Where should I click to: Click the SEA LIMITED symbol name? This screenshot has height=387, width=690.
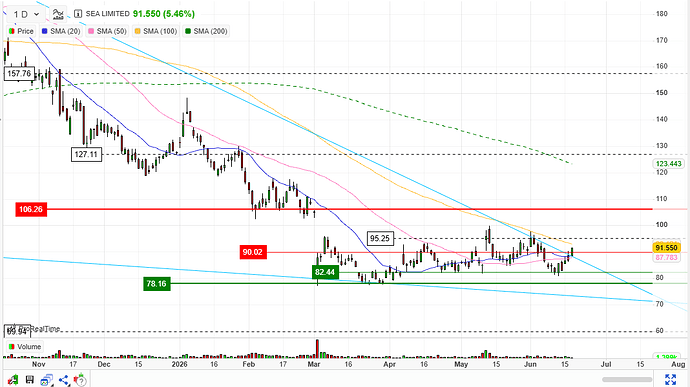[x=107, y=14]
